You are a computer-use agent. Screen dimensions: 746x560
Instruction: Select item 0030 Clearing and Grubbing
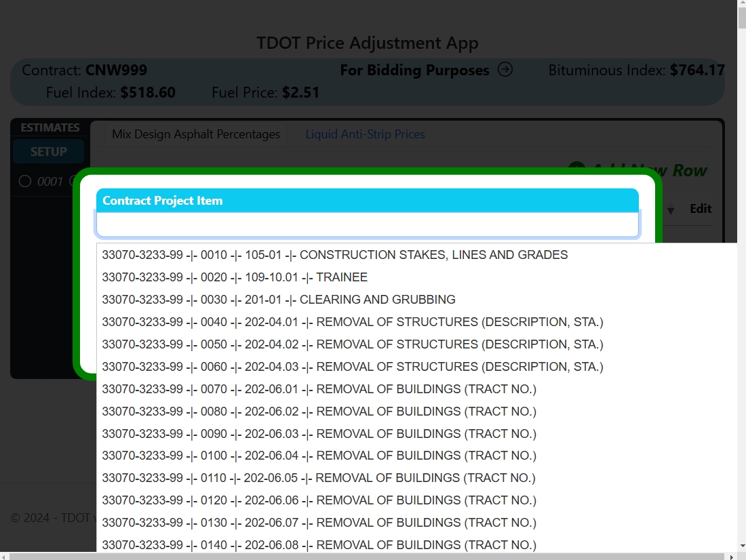point(417,300)
